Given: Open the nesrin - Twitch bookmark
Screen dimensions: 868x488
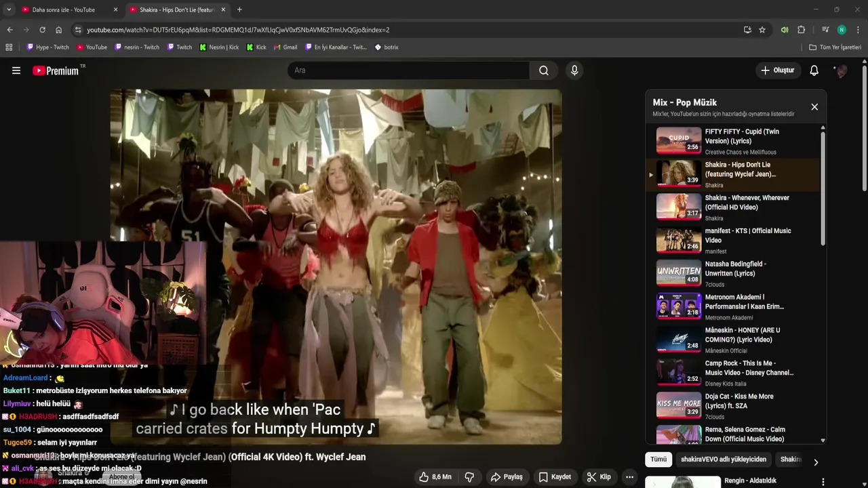Looking at the screenshot, I should [137, 47].
